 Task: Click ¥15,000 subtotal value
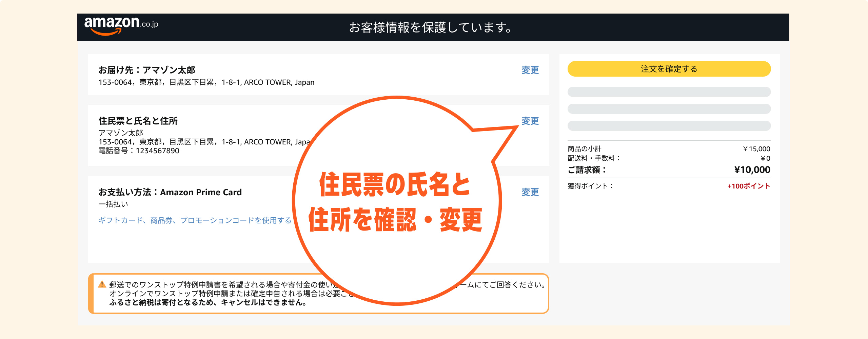pos(756,149)
